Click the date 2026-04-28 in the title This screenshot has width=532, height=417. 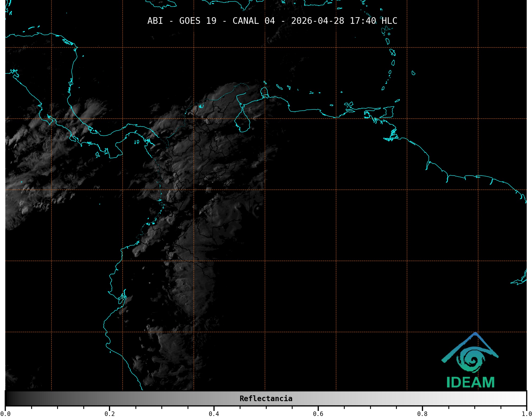[x=317, y=21]
